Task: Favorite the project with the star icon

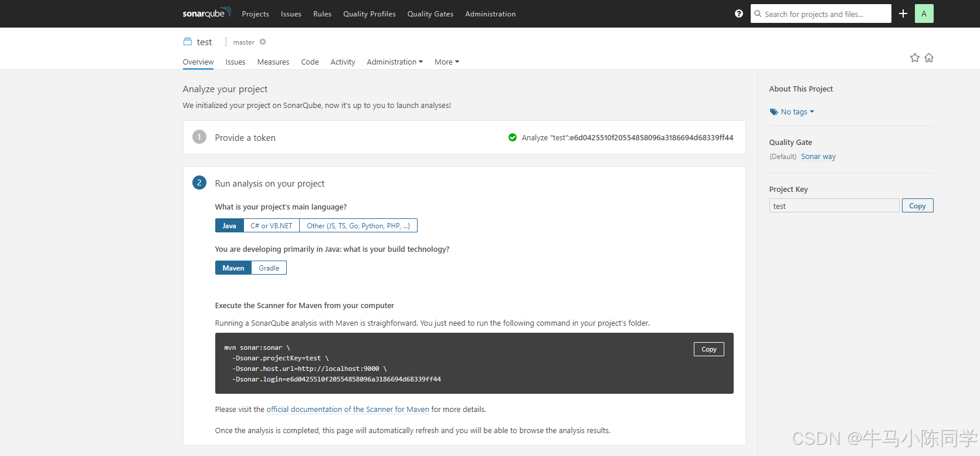Action: coord(915,58)
